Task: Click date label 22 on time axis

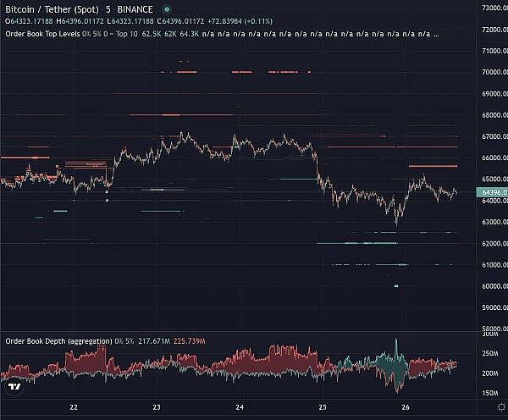Action: click(75, 407)
